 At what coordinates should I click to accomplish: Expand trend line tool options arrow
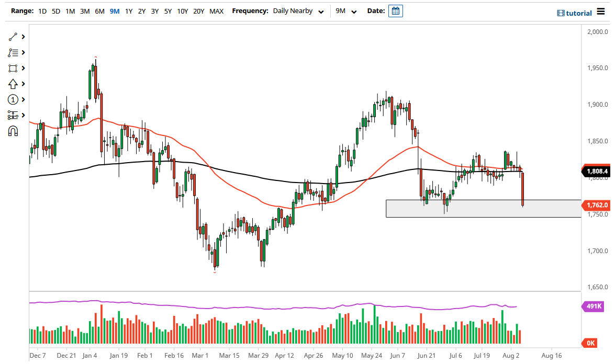click(24, 37)
